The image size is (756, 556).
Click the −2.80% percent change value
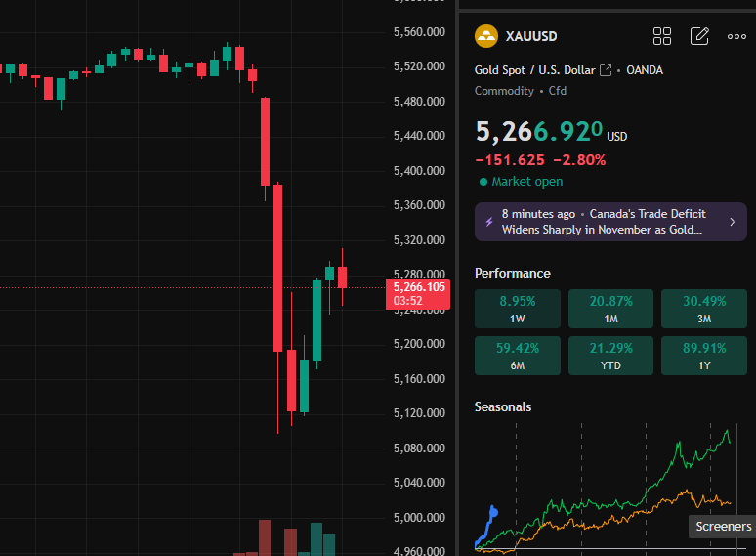pos(579,160)
